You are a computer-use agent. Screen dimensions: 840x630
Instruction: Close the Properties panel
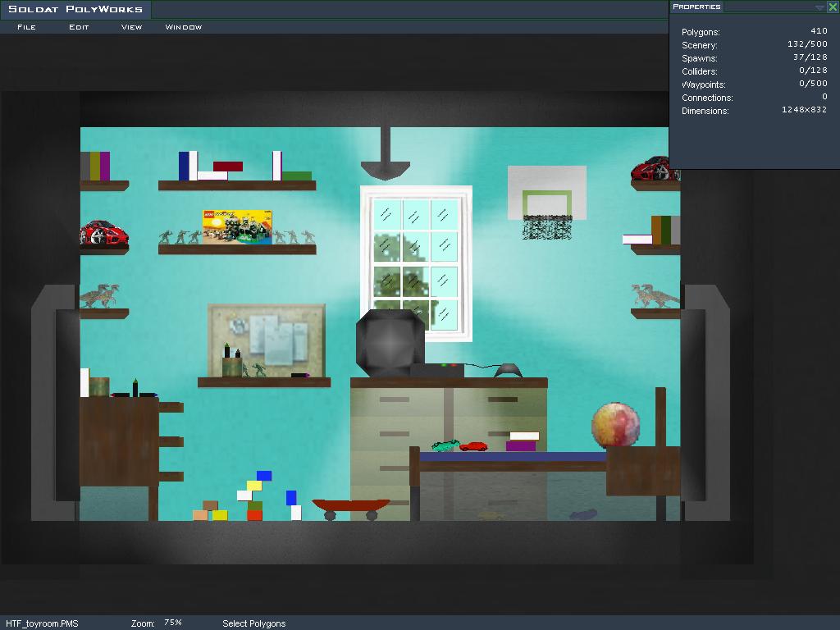(833, 7)
